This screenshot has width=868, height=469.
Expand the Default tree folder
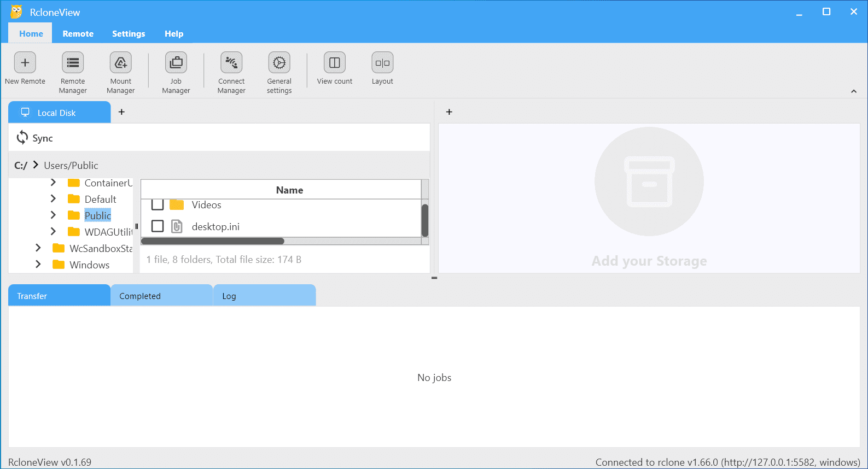click(x=53, y=198)
